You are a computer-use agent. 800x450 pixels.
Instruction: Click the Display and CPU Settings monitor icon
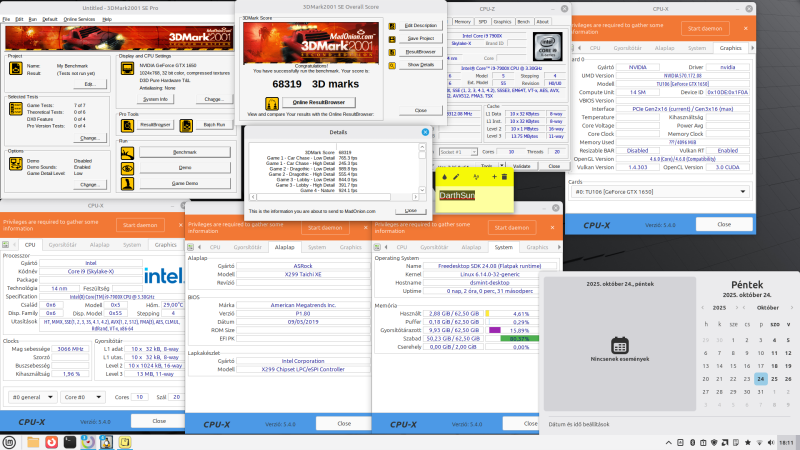[x=127, y=68]
